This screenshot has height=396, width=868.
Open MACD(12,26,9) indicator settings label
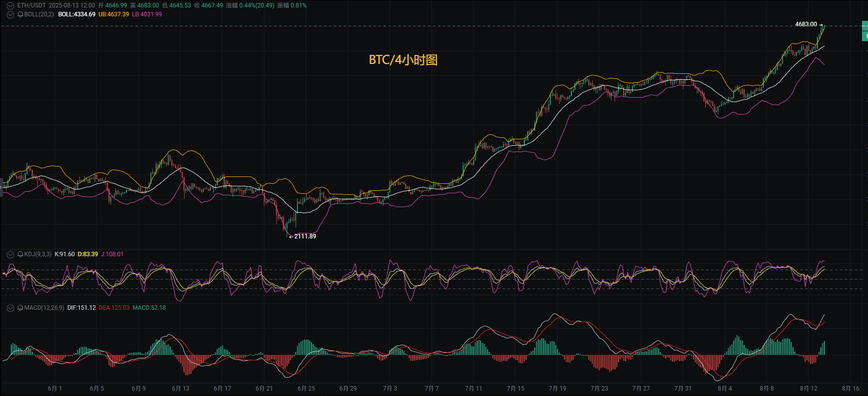click(x=44, y=308)
